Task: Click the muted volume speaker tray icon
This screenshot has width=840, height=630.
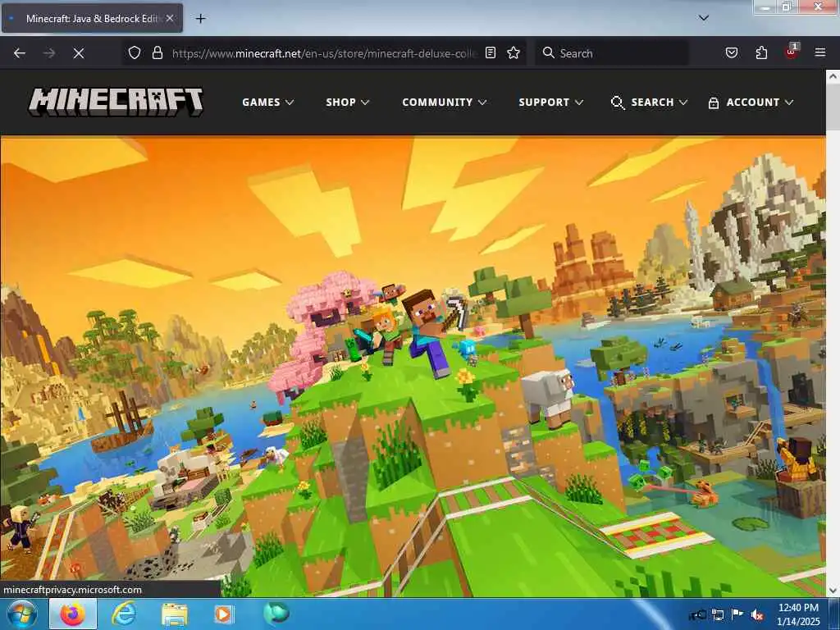Action: coord(757,615)
